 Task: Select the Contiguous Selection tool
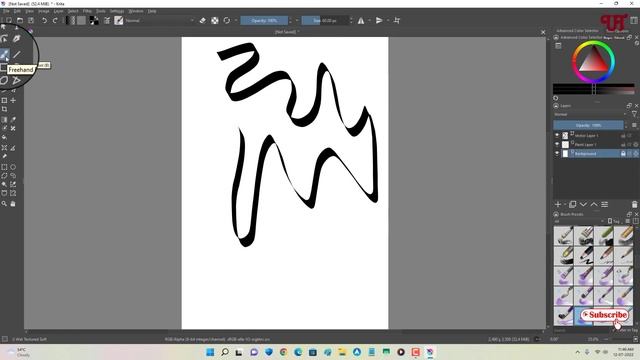pyautogui.click(x=4, y=184)
